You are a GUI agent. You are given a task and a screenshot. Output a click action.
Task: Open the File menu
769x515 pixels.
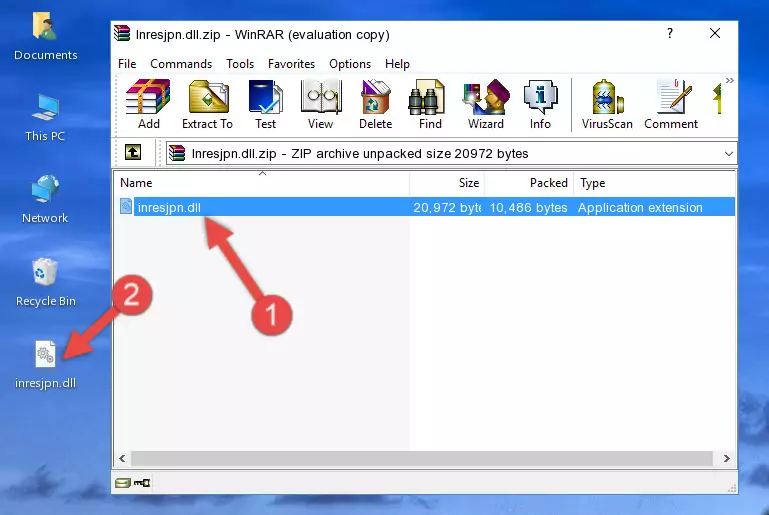point(127,64)
